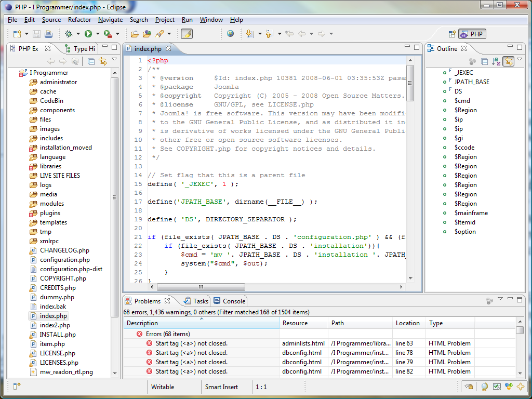Screen dimensions: 532x399
Task: Open the PHP Explorer view menu triangle
Action: 114,59
